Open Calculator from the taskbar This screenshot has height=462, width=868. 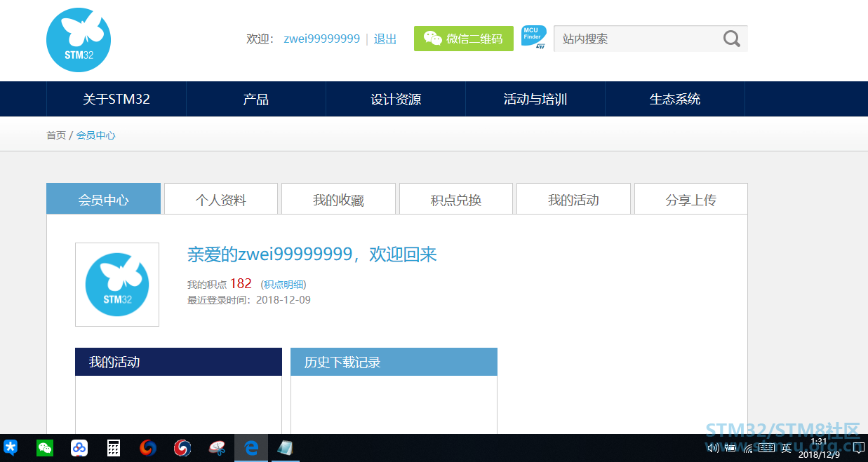114,448
